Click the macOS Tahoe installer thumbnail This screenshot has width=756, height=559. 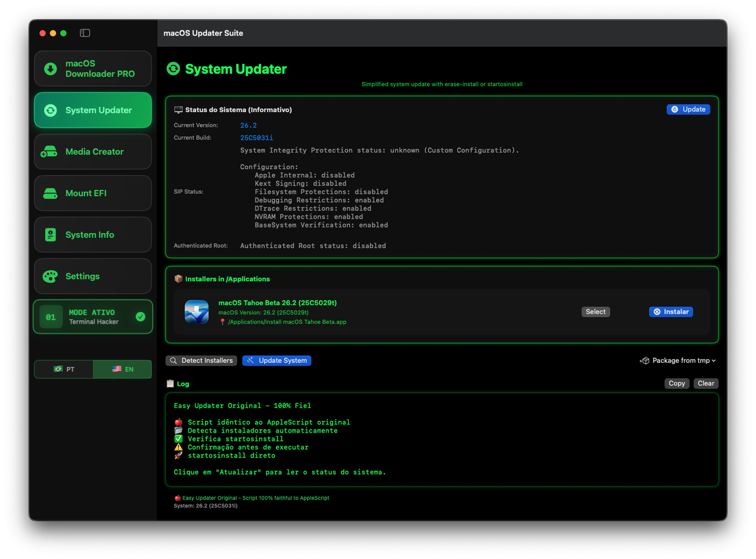pyautogui.click(x=197, y=312)
